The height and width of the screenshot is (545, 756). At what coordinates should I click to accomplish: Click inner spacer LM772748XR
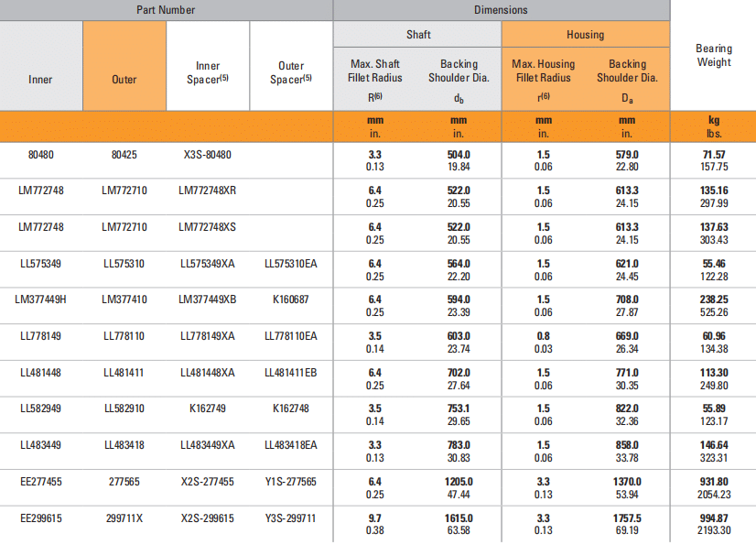(x=208, y=191)
